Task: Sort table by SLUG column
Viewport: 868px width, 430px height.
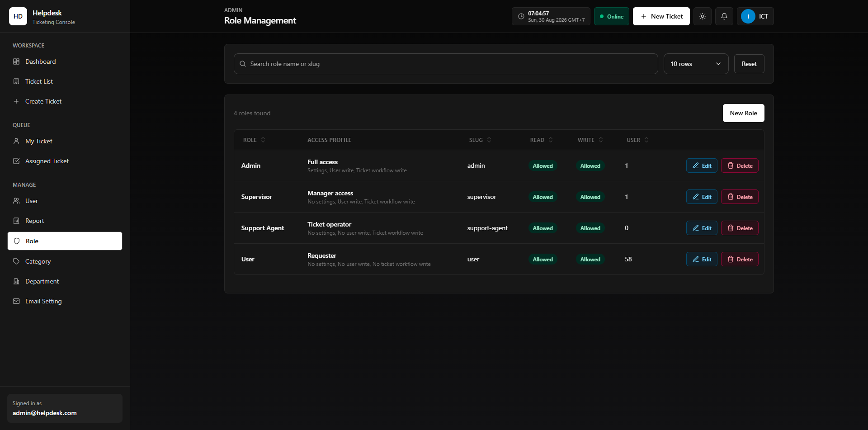Action: (x=480, y=140)
